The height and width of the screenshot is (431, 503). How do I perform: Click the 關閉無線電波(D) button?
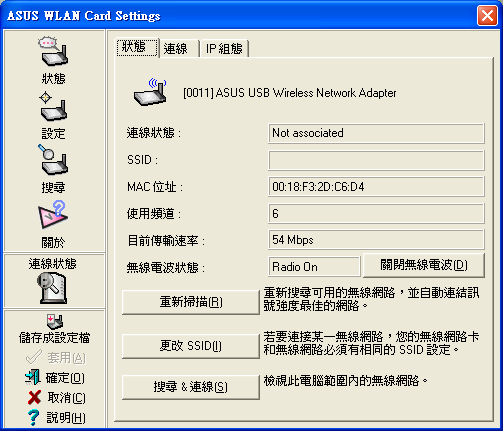pos(424,265)
